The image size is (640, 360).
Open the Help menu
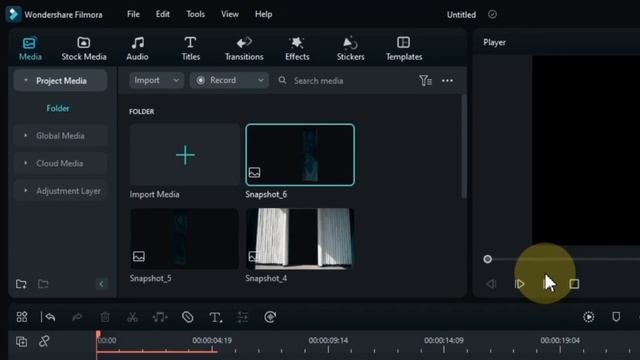[263, 14]
